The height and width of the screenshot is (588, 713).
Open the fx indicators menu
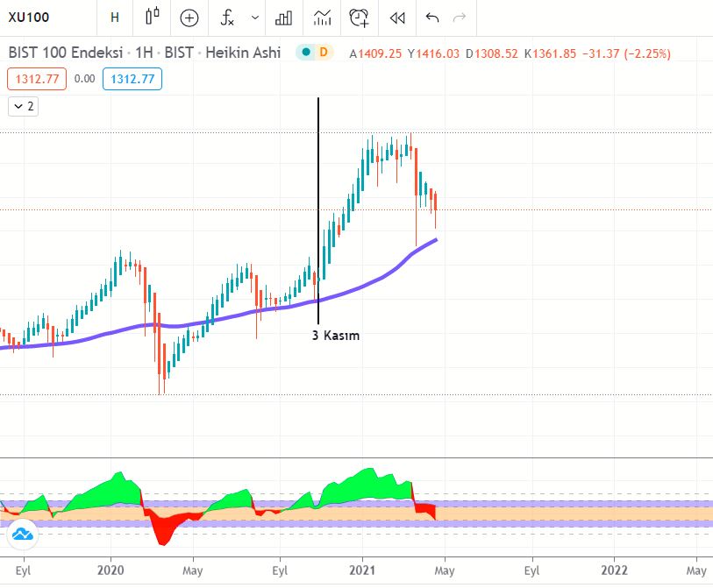(x=227, y=18)
